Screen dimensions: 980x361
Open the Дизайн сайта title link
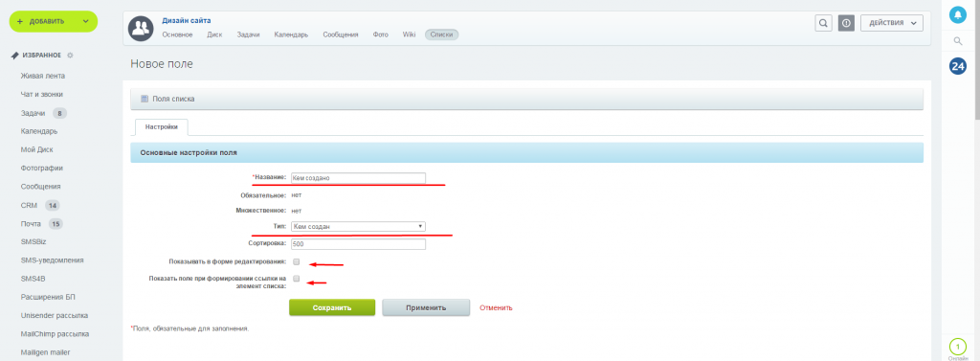point(187,21)
